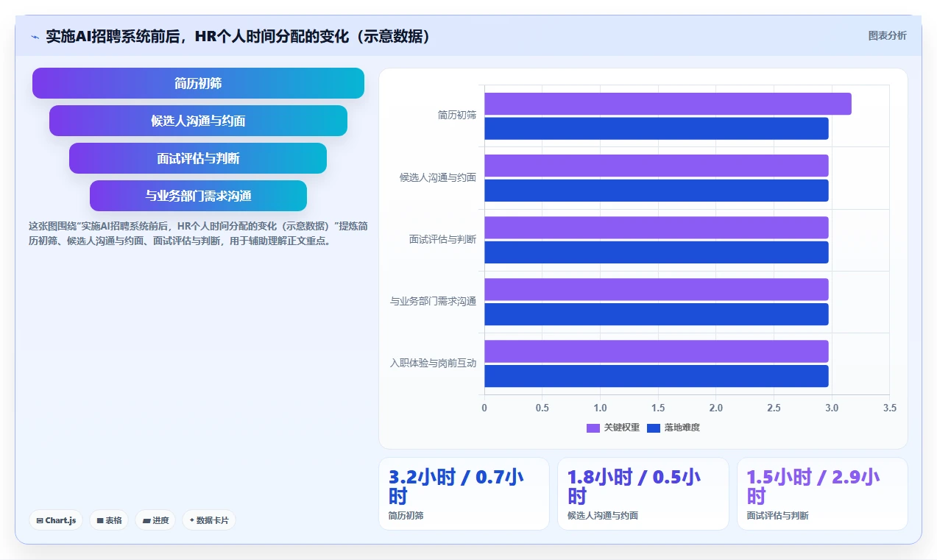937x560 pixels.
Task: Open the 1.5小时 / 2.9小时 data card
Action: 822,494
